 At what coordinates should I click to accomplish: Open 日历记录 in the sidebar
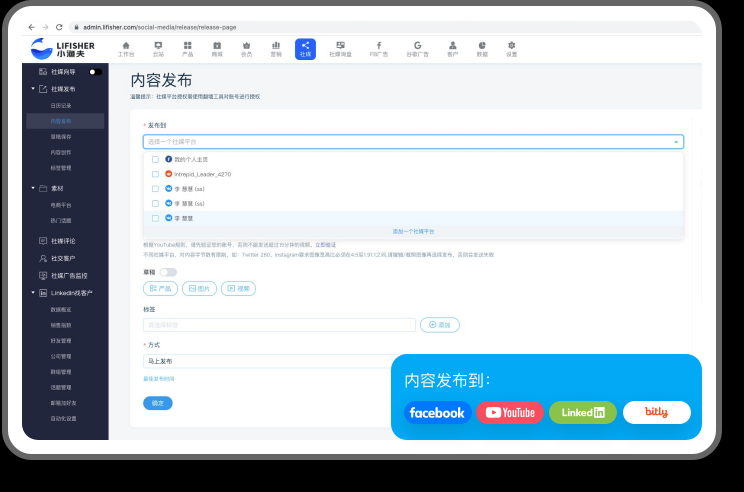click(x=61, y=106)
